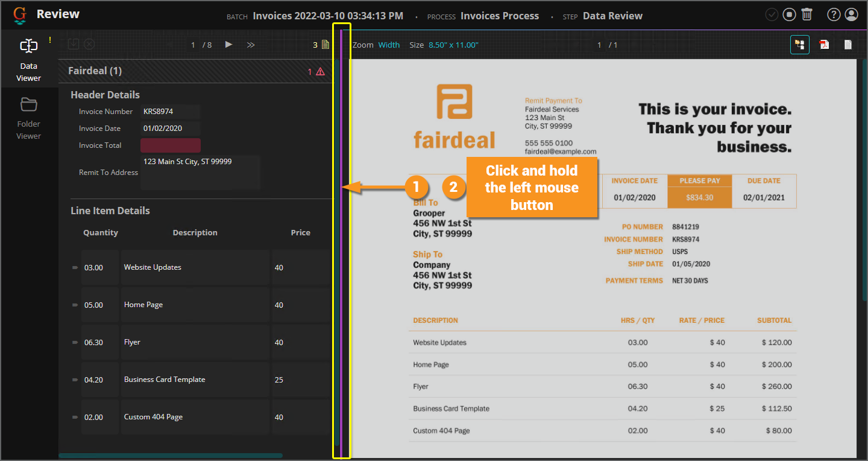Viewport: 868px width, 461px height.
Task: Switch to the Folder Viewer panel
Action: [x=29, y=118]
